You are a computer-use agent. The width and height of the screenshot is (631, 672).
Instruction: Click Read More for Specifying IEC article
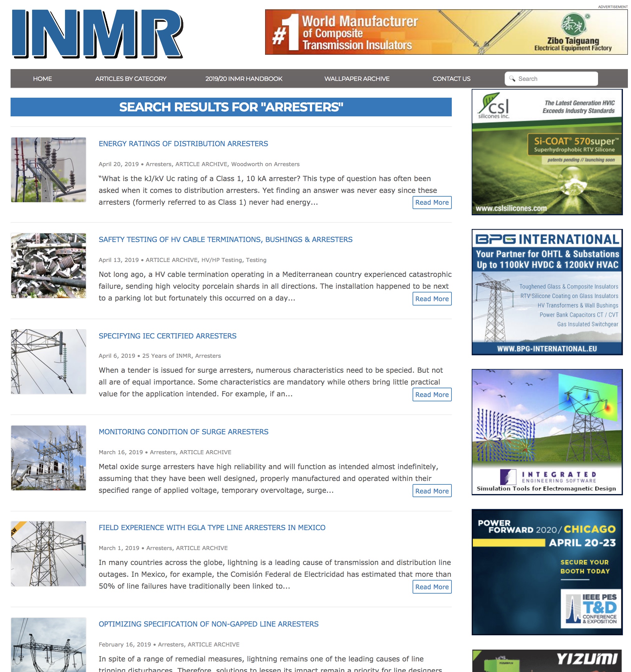pyautogui.click(x=432, y=394)
